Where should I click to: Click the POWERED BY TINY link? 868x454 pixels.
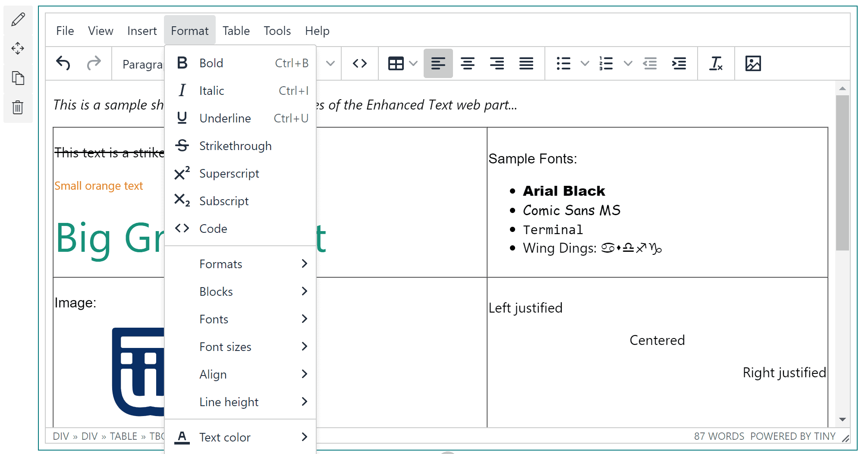(793, 436)
